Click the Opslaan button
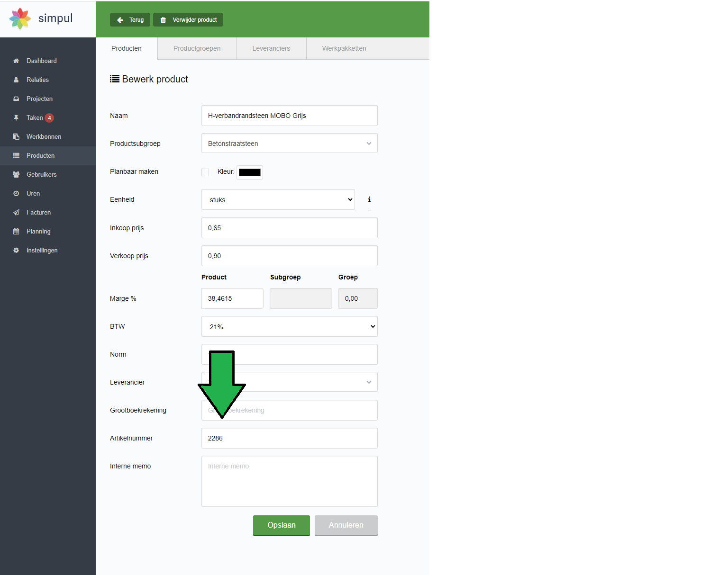 click(282, 525)
